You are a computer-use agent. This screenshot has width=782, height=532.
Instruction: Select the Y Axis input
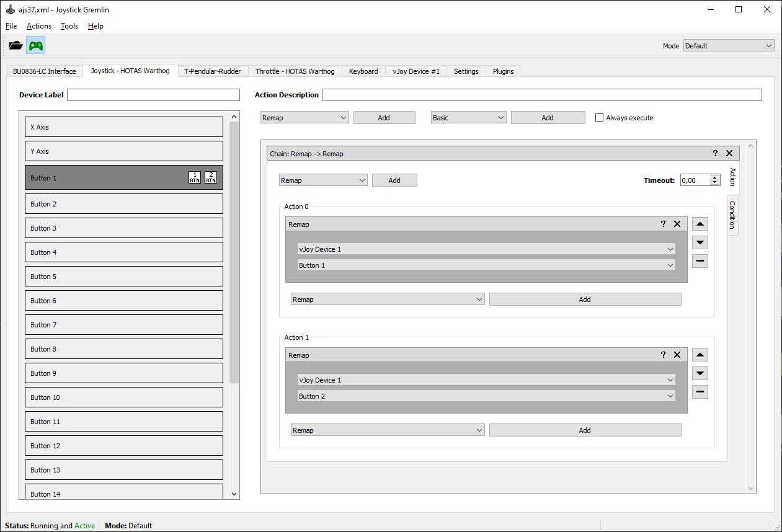click(x=124, y=151)
